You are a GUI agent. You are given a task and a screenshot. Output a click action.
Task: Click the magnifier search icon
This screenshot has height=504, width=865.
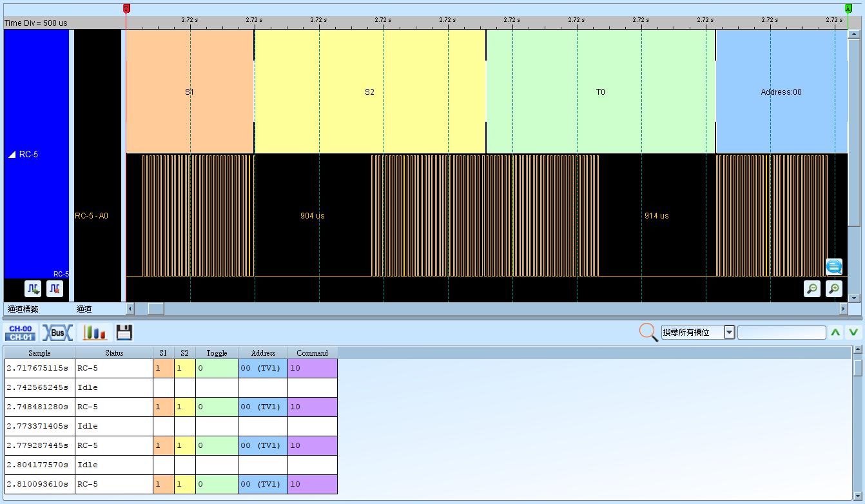(648, 332)
